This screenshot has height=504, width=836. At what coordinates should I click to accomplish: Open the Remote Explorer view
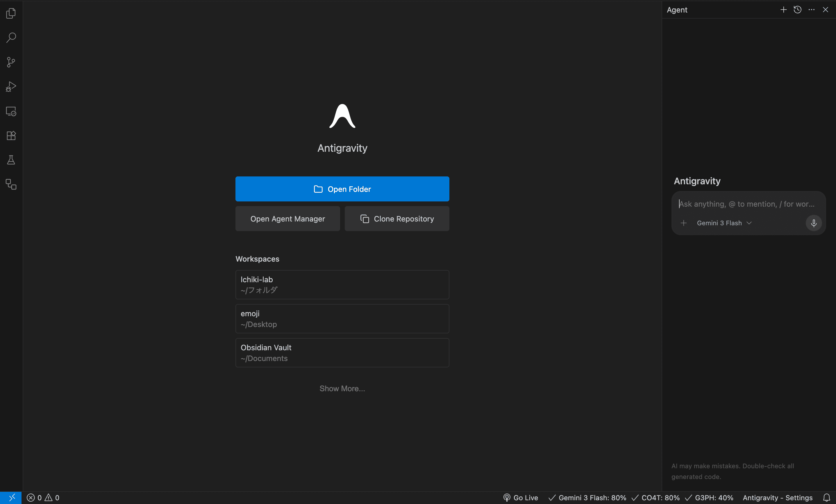point(11,111)
